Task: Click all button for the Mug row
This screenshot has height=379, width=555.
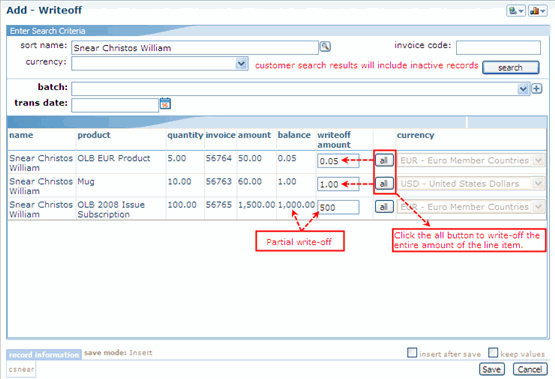Action: 384,184
